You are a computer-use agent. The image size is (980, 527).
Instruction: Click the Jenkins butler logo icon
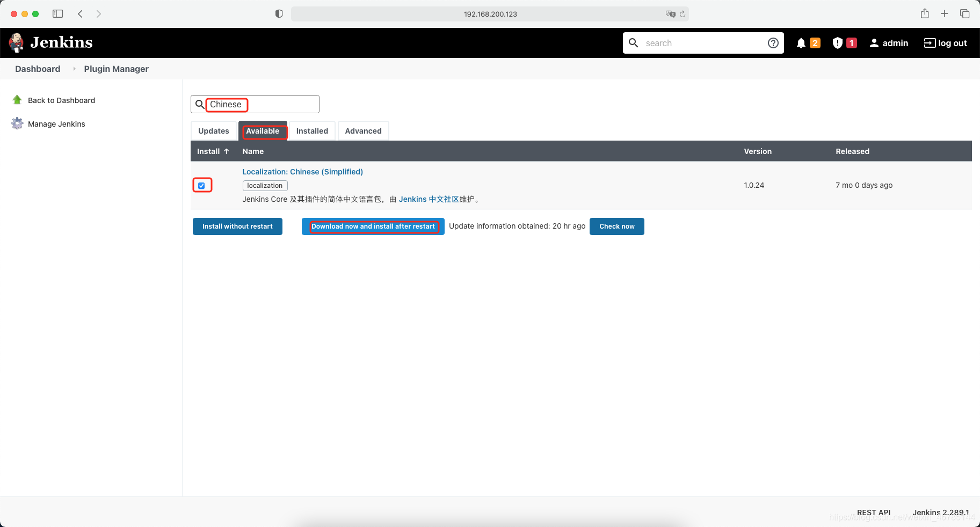[x=17, y=42]
